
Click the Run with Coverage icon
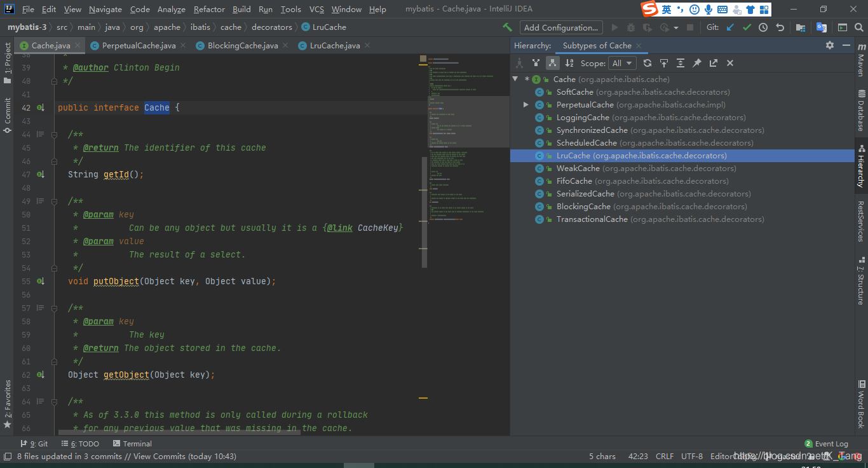tap(648, 27)
